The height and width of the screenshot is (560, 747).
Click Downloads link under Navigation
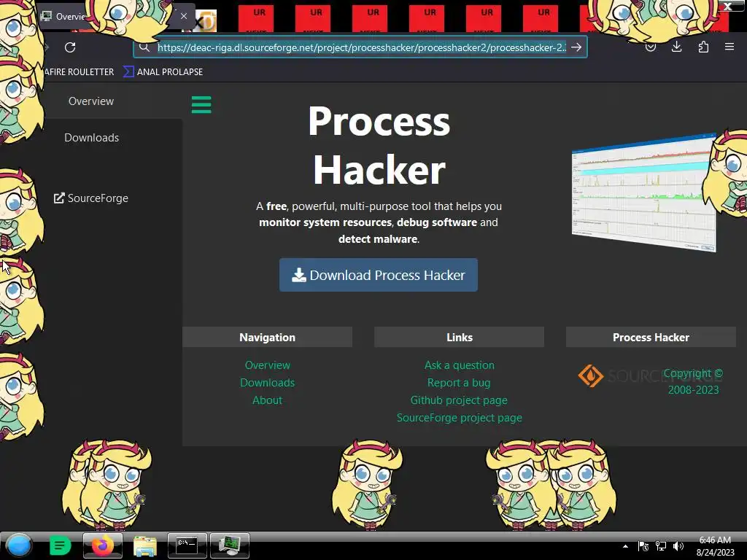click(x=267, y=383)
